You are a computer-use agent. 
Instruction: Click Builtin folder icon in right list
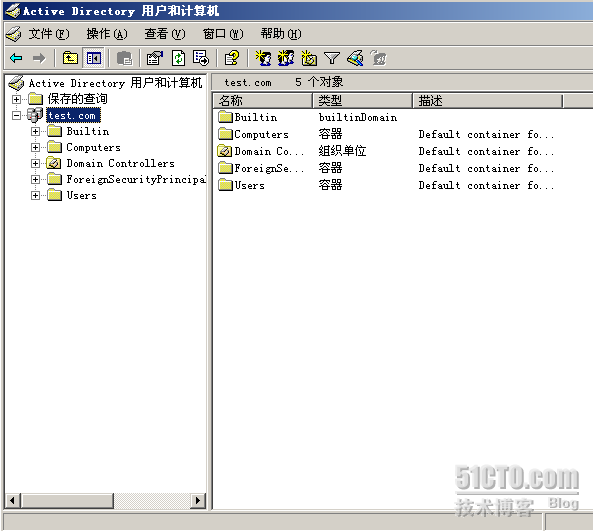225,116
